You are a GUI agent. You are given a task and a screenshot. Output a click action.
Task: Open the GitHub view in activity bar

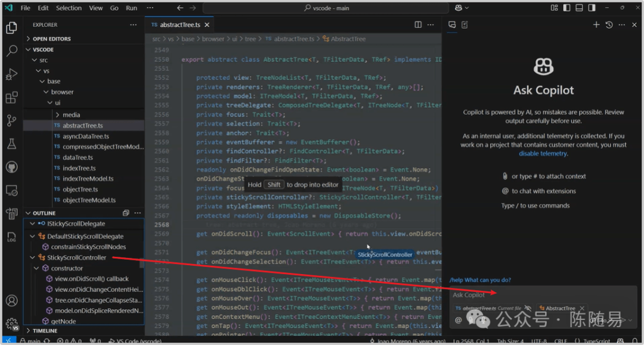pos(11,167)
